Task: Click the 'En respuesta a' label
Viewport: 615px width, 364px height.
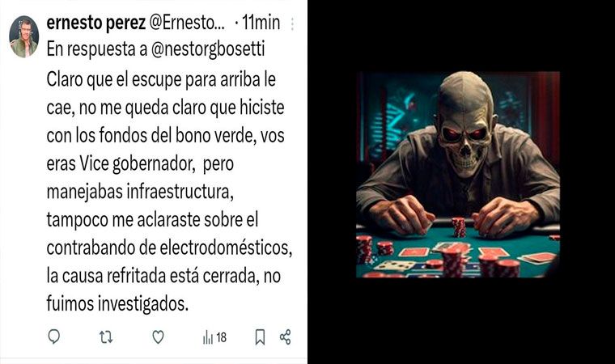Action: [97, 49]
